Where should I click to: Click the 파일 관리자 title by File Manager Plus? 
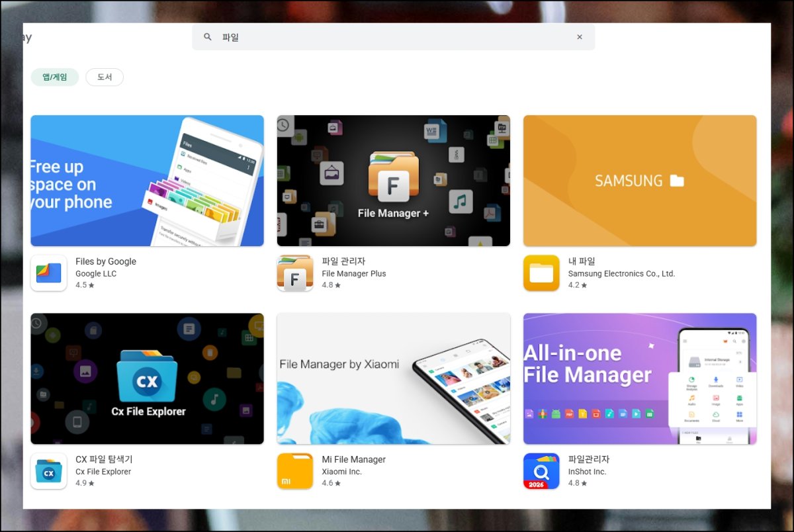coord(343,261)
